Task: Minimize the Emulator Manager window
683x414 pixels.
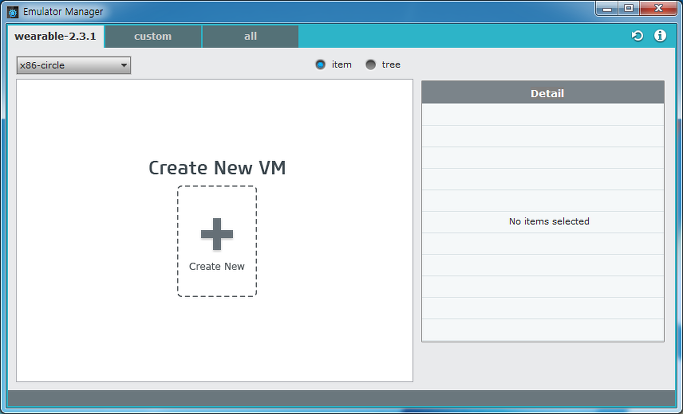Action: pos(607,8)
